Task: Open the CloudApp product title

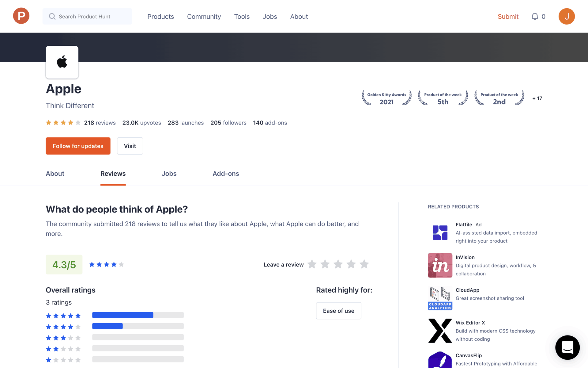Action: tap(467, 290)
